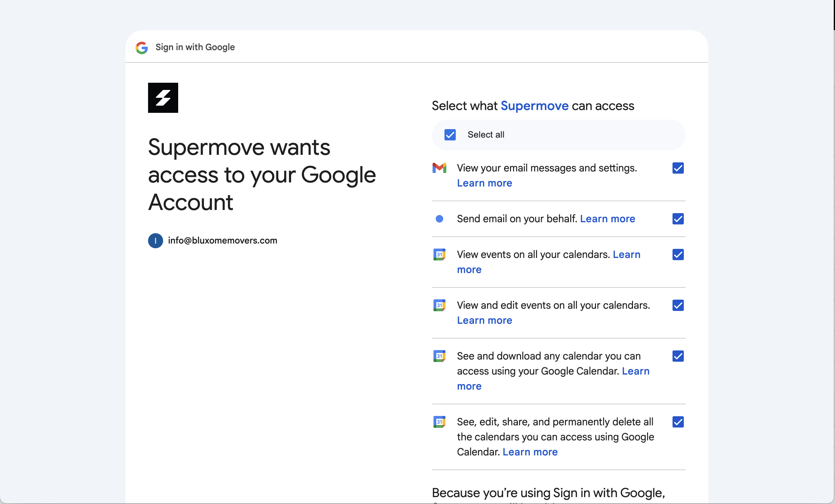Screen dimensions: 835x504
Task: Click Supermove wants access to your Google Account
Action: pos(262,175)
